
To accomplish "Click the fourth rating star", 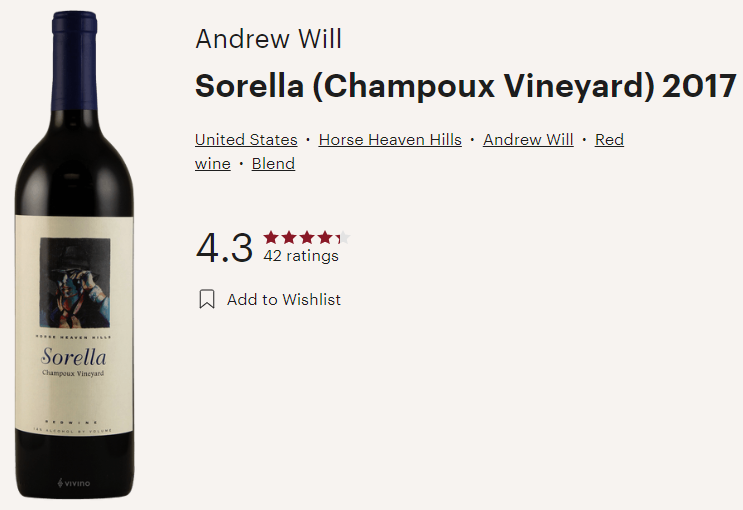I will point(325,238).
